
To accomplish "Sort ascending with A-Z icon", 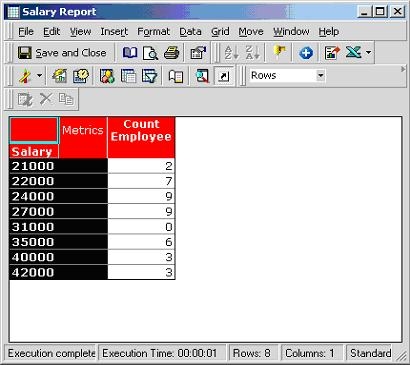I will point(231,53).
